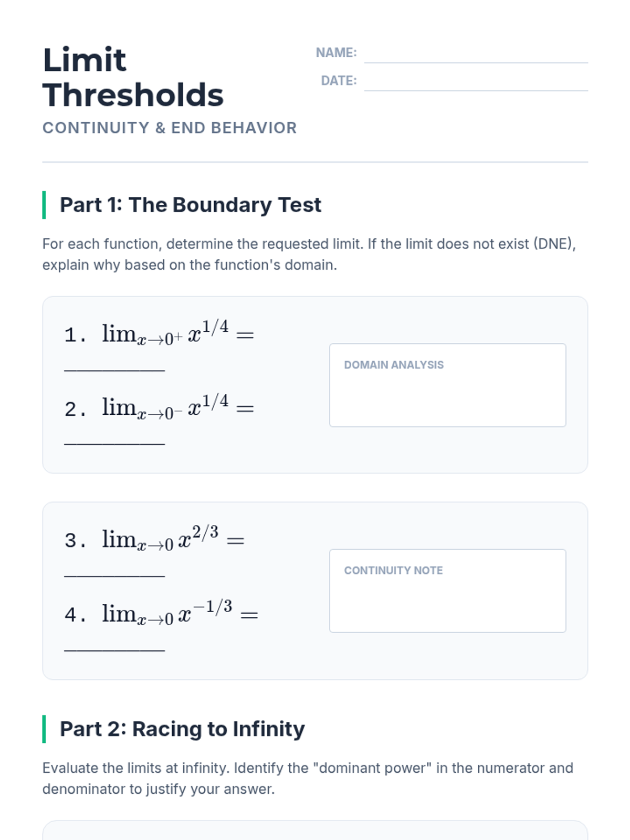The height and width of the screenshot is (840, 630).
Task: Click the Part 1: The Boundary Test heading
Action: [x=190, y=205]
